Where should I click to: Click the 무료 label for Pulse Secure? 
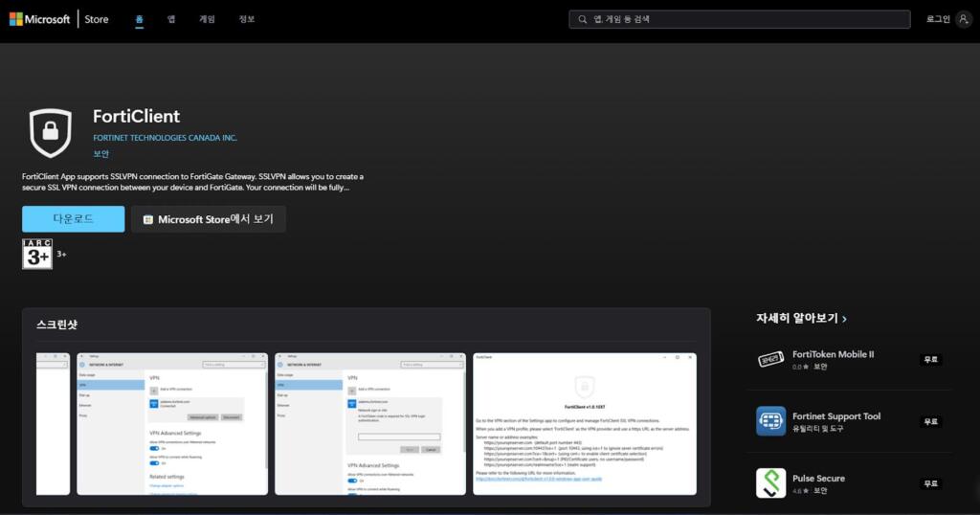930,483
